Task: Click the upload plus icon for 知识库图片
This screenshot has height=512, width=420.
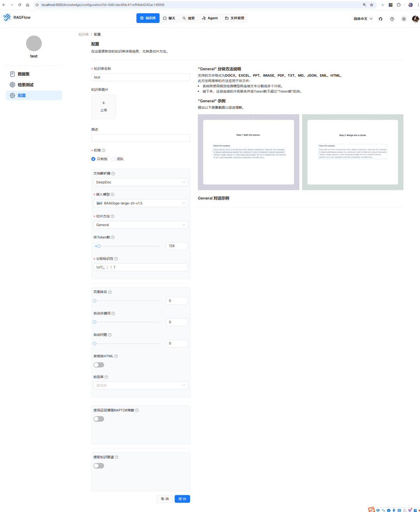Action: coord(103,103)
